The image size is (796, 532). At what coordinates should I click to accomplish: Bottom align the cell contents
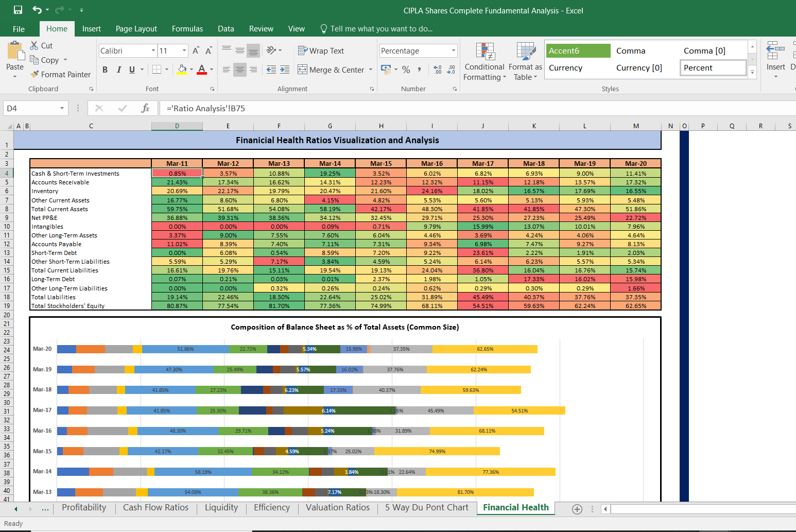(x=253, y=50)
